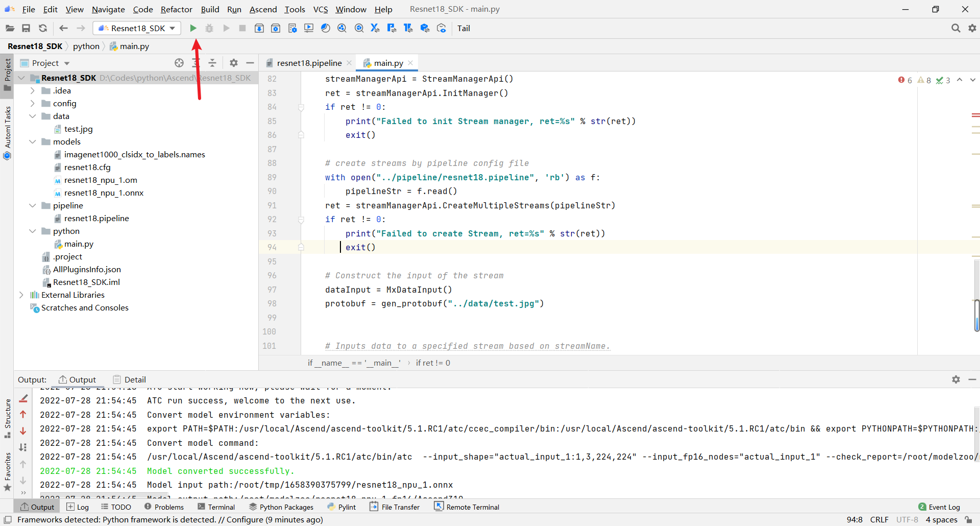
Task: Open Project panel options gear
Action: tap(234, 63)
